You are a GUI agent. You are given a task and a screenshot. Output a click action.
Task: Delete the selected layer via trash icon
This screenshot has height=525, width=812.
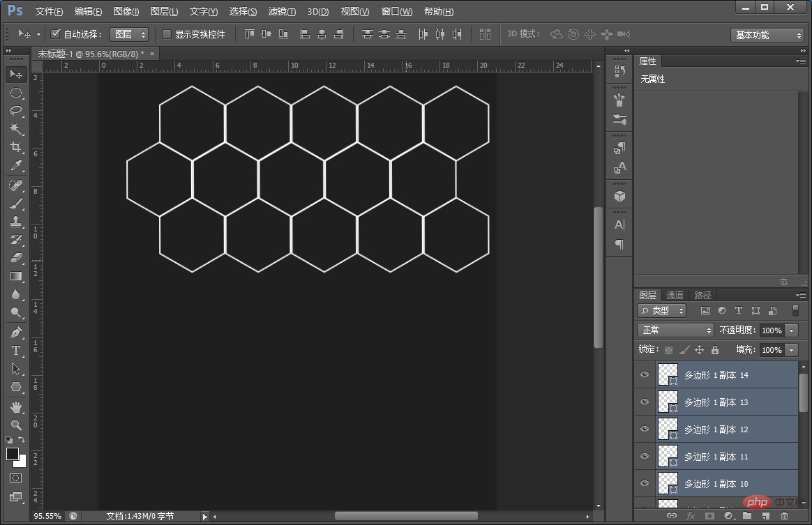(x=784, y=516)
